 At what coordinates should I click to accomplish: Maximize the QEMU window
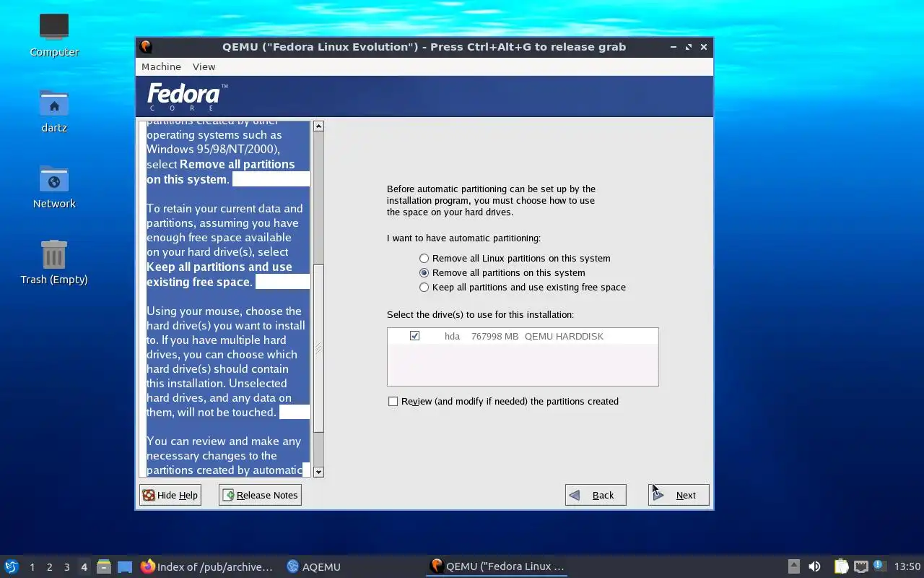(689, 47)
